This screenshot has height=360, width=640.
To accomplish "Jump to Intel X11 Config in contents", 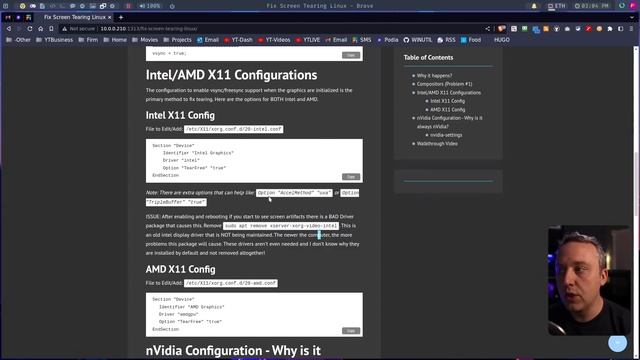I will (447, 101).
